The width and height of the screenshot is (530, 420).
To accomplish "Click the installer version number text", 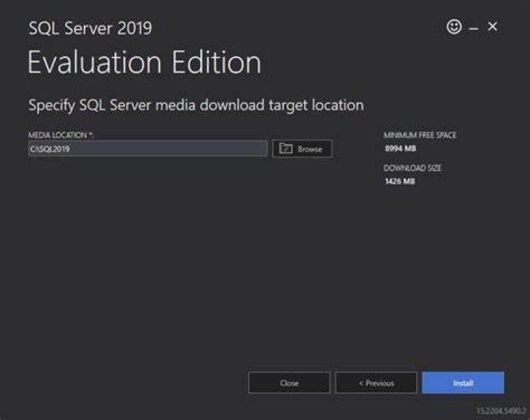I will click(501, 411).
